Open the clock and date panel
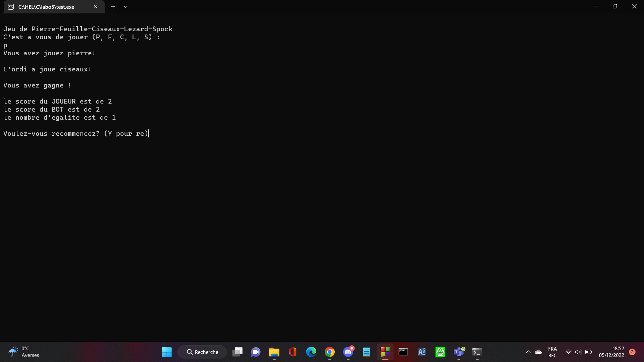Image resolution: width=644 pixels, height=362 pixels. pos(611,352)
